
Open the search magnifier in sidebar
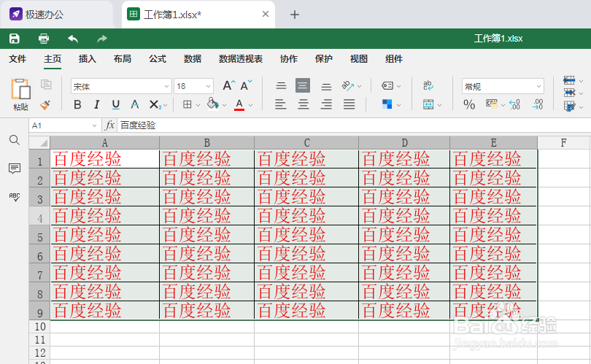15,140
